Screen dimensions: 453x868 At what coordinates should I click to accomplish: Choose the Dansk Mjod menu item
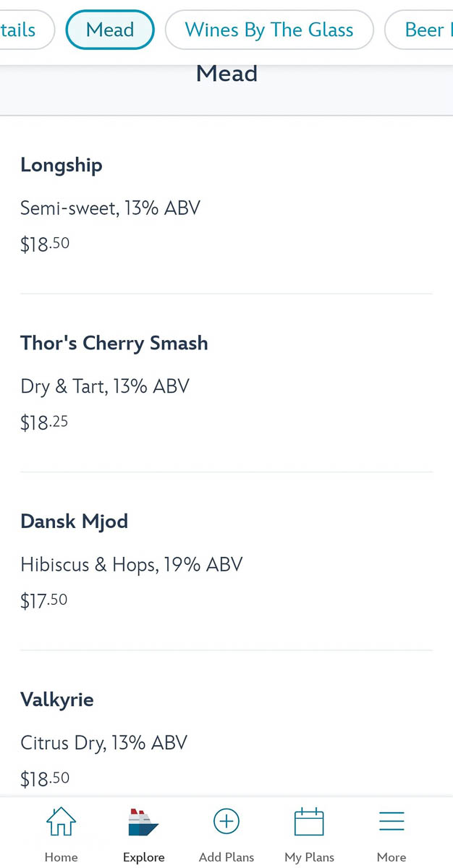point(226,561)
